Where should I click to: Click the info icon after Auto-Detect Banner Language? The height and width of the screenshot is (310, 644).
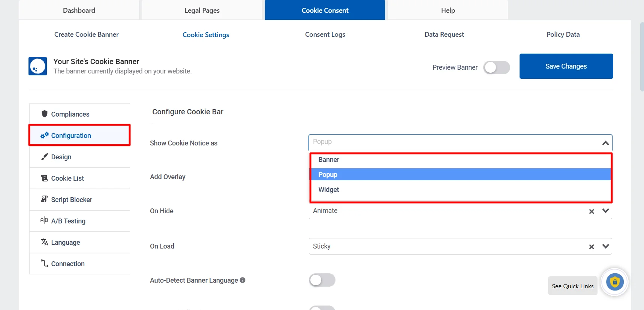pyautogui.click(x=243, y=280)
